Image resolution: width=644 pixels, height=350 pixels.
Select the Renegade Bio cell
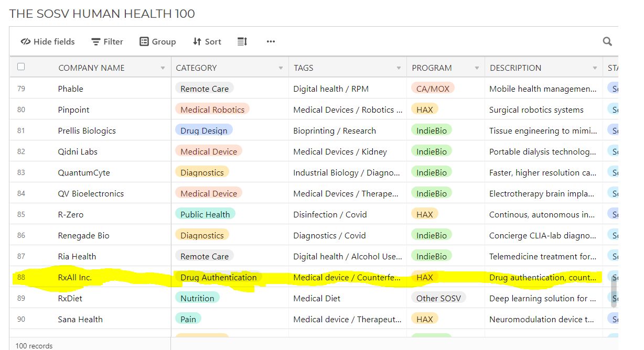112,235
